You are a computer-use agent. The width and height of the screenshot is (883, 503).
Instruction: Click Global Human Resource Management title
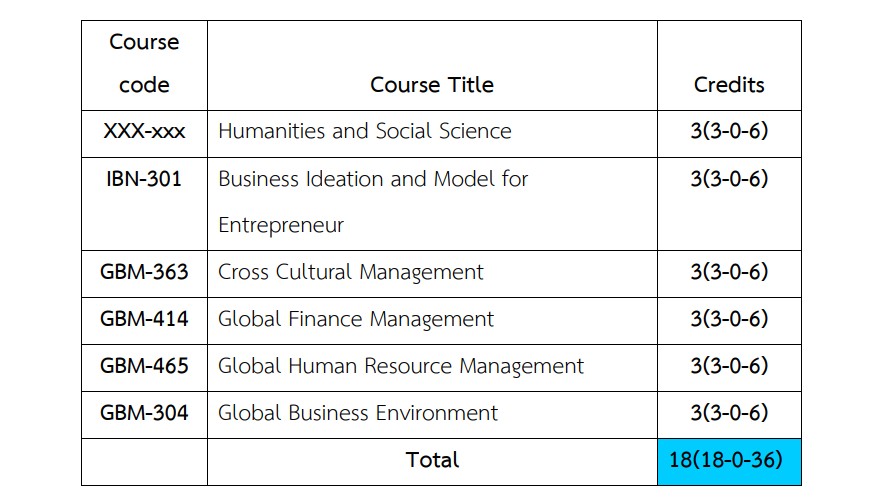tap(401, 366)
